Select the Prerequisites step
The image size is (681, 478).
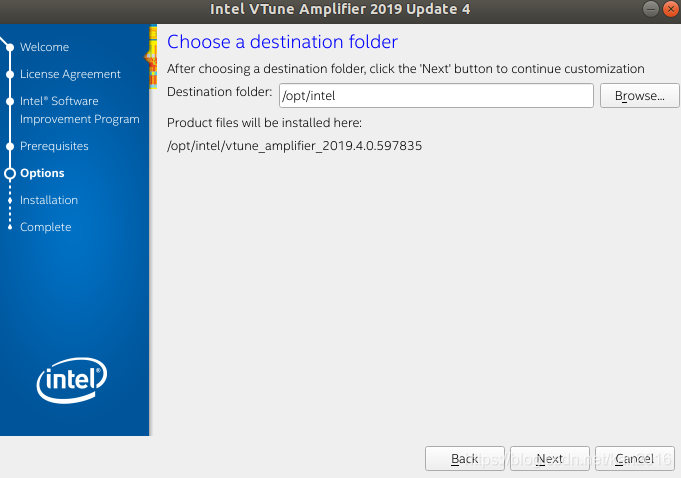[54, 146]
